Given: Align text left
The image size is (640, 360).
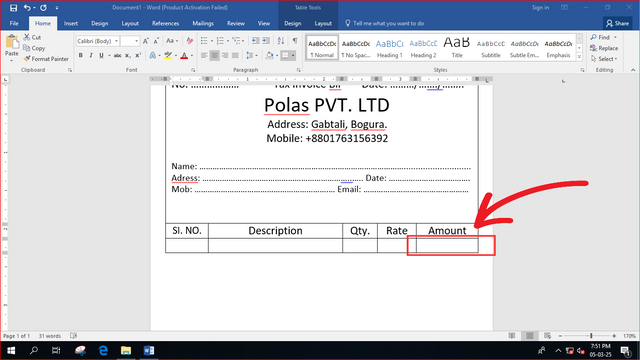Looking at the screenshot, I should 204,56.
